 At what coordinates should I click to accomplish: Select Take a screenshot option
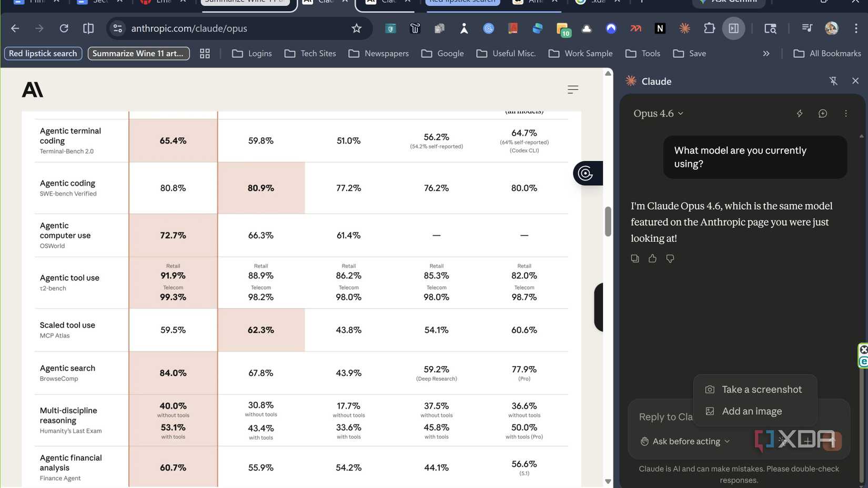(754, 390)
